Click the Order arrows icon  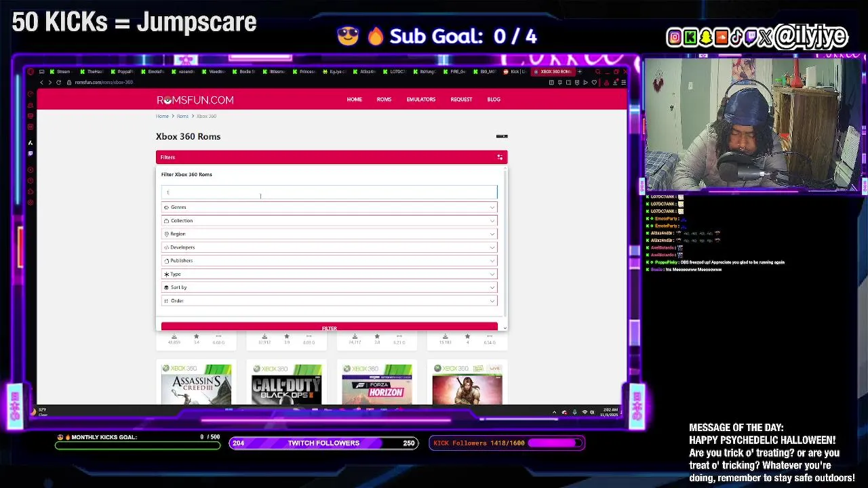tap(166, 301)
